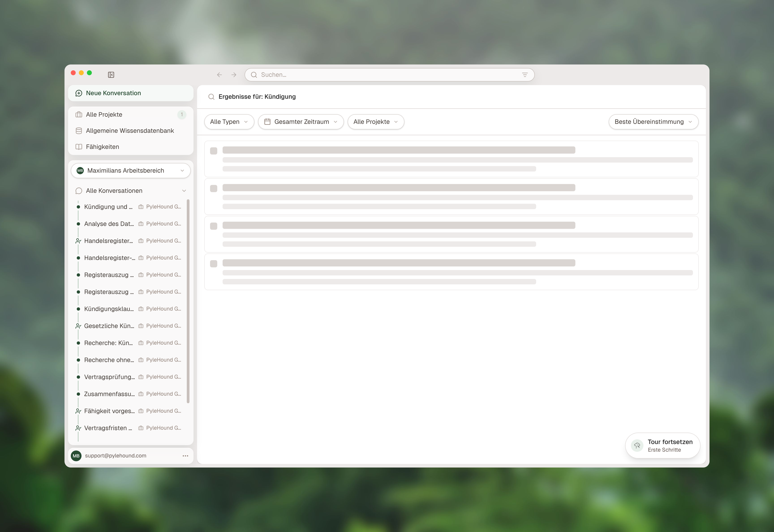Go forward with the right arrow
This screenshot has height=532, width=774.
coord(234,75)
